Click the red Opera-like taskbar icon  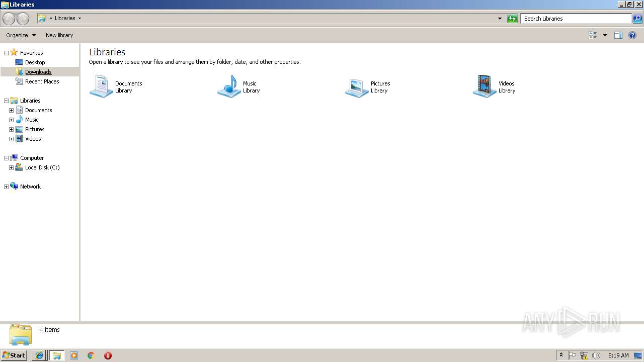(x=108, y=355)
